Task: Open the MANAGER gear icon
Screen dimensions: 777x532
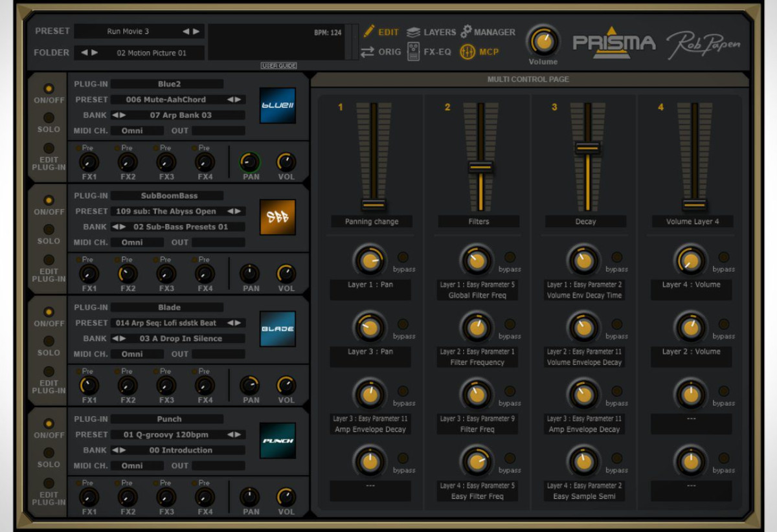Action: coord(466,31)
